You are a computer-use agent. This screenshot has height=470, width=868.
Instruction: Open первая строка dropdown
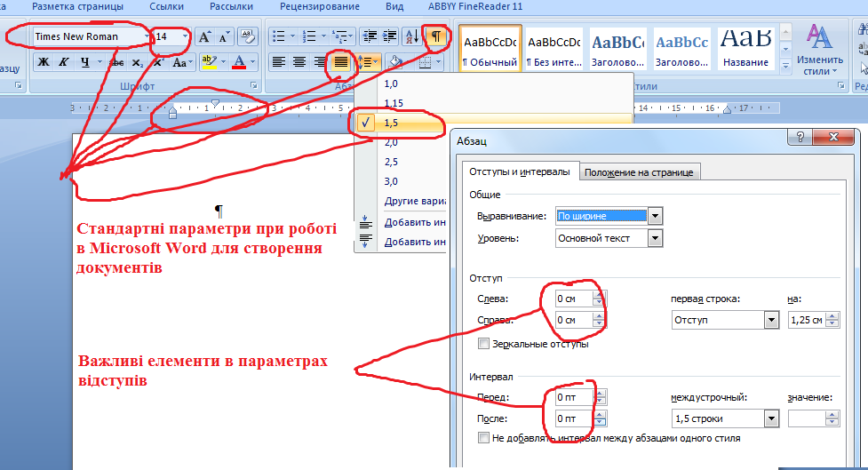click(x=771, y=320)
